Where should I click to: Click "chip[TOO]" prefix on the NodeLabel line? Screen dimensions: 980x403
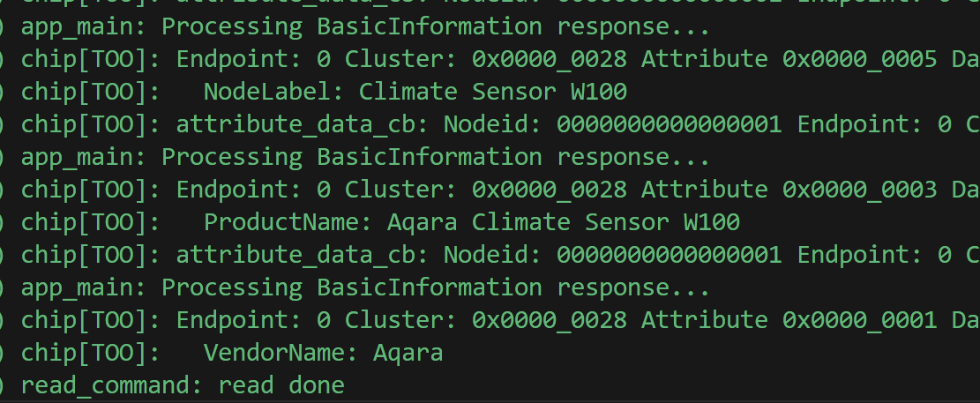coord(84,92)
